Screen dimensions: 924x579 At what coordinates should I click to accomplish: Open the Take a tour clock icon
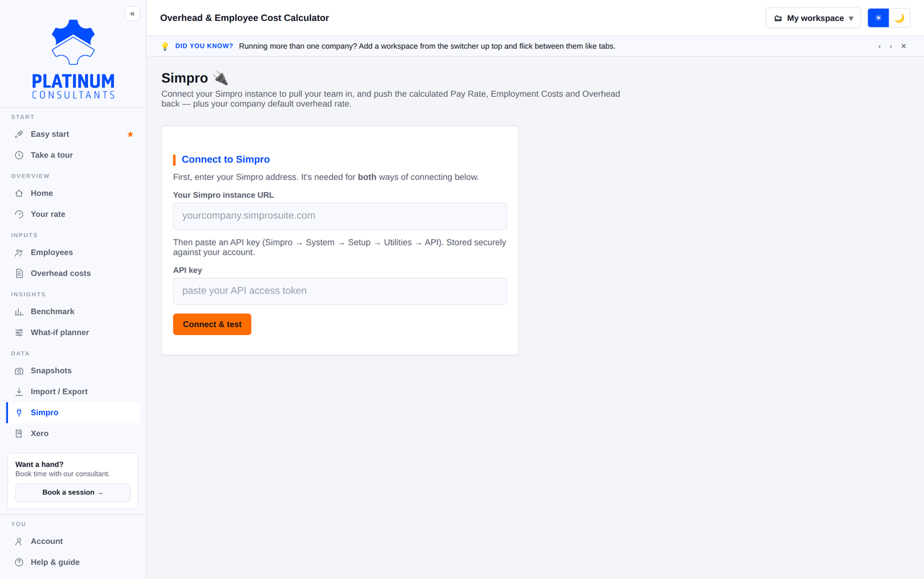click(x=19, y=155)
